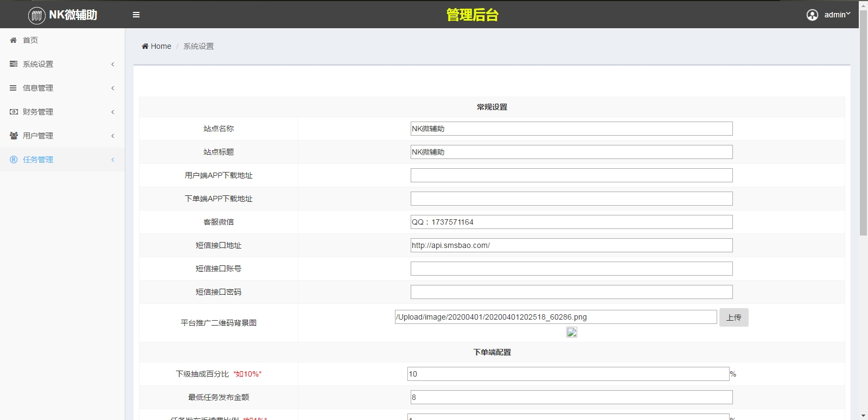Viewport: 868px width, 420px height.
Task: Click the NK微辅助 logo icon
Action: [36, 15]
